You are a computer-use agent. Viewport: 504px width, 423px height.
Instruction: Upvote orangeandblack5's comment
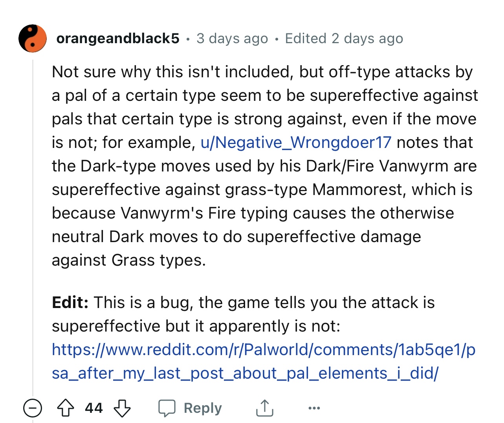pos(66,408)
